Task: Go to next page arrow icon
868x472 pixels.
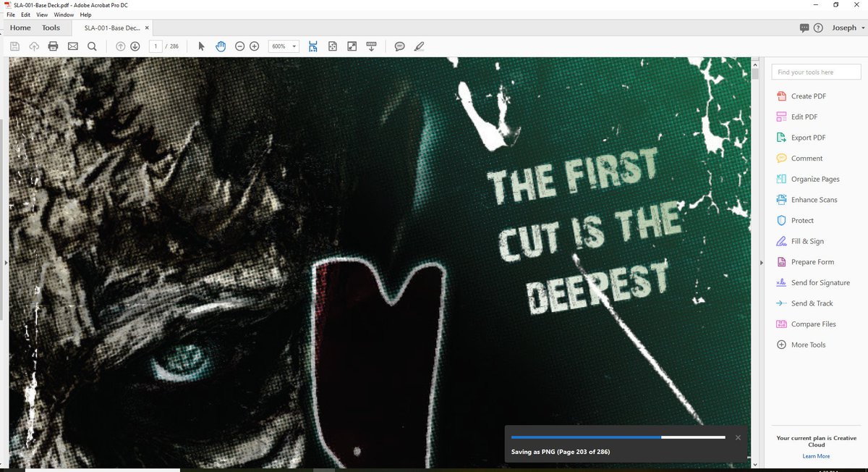Action: point(135,46)
